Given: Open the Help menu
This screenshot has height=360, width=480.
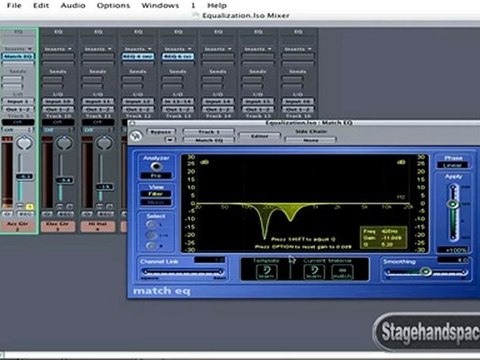Looking at the screenshot, I should (217, 5).
